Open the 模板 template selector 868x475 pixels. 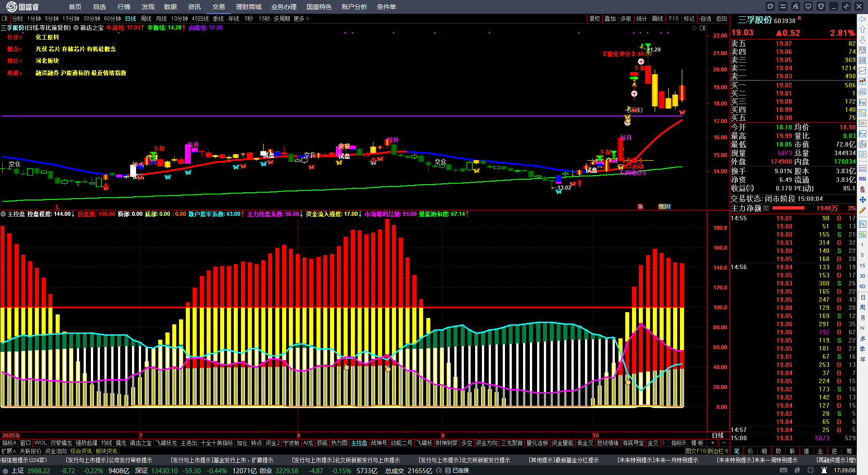click(697, 443)
